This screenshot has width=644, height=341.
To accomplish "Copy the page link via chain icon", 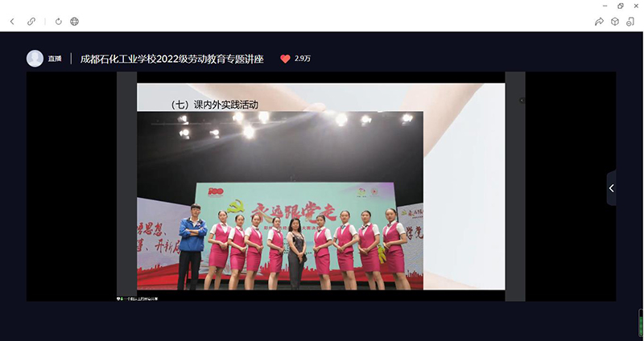I will [x=31, y=21].
